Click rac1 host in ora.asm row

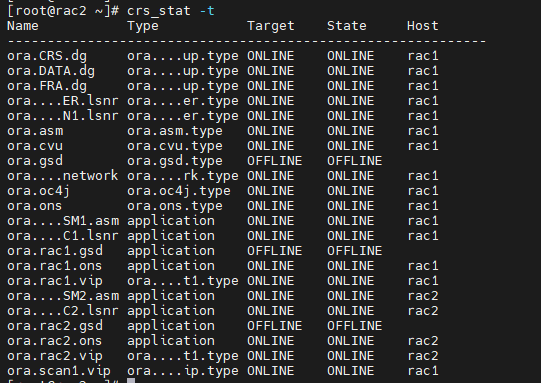[x=423, y=131]
